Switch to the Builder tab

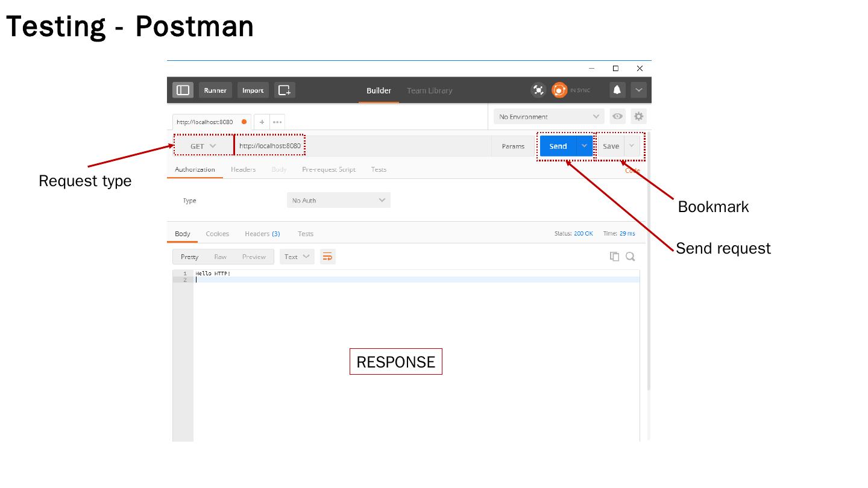click(379, 90)
